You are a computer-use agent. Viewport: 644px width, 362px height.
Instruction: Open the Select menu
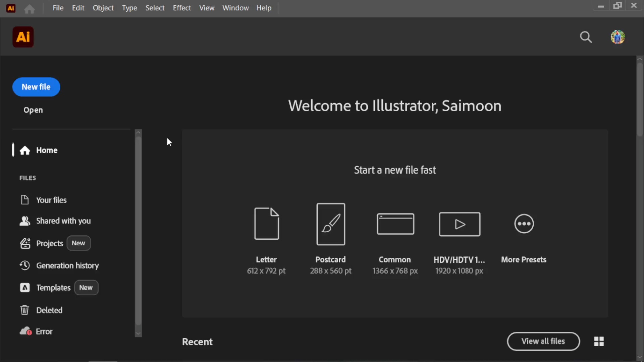pyautogui.click(x=155, y=8)
